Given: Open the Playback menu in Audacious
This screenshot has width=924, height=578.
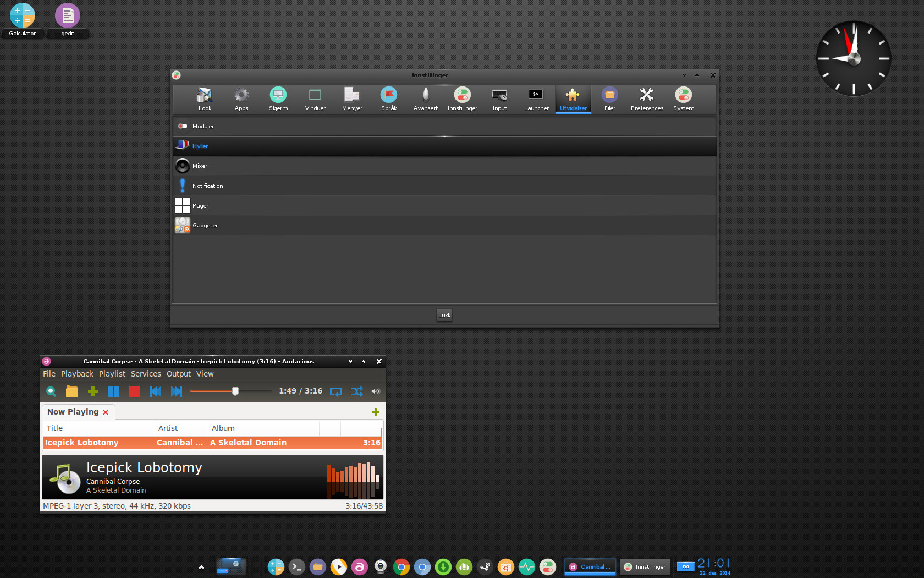Looking at the screenshot, I should [77, 374].
